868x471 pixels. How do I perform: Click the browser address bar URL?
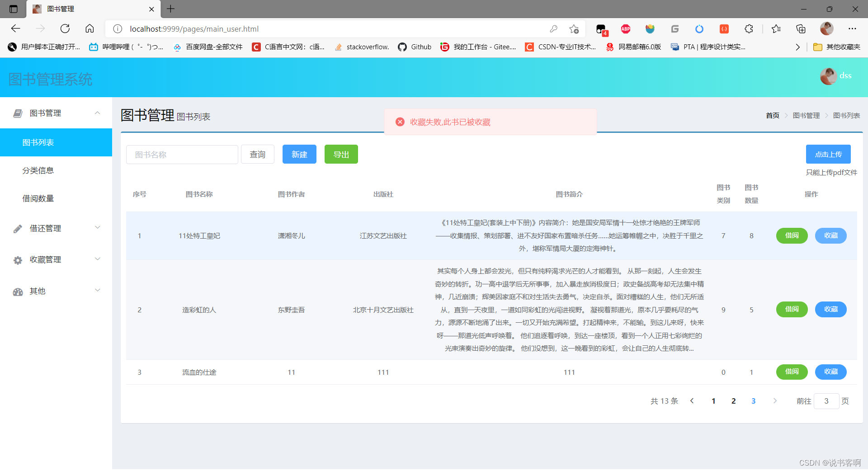[x=194, y=29]
